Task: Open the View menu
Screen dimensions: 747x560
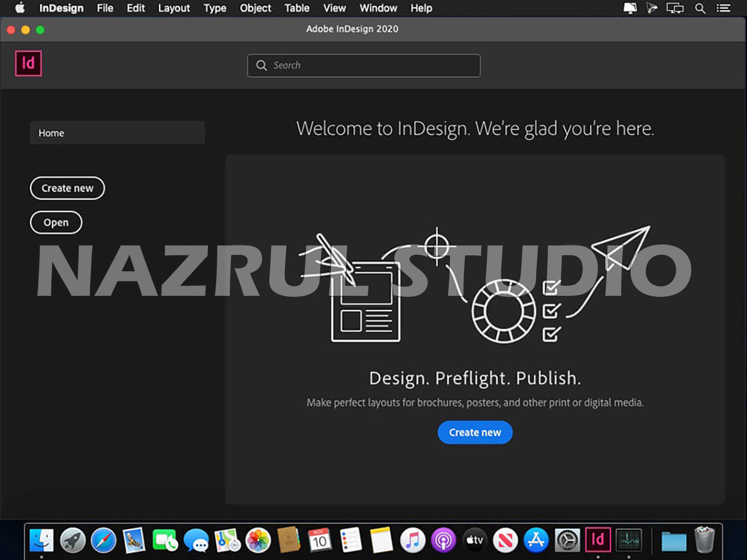Action: pos(334,8)
